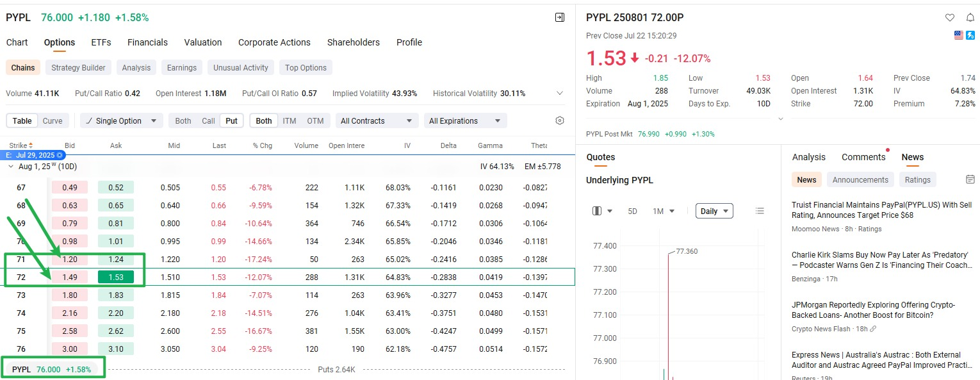Open the 1M chart period dropdown
Viewport: 980px width, 380px height.
(x=664, y=211)
